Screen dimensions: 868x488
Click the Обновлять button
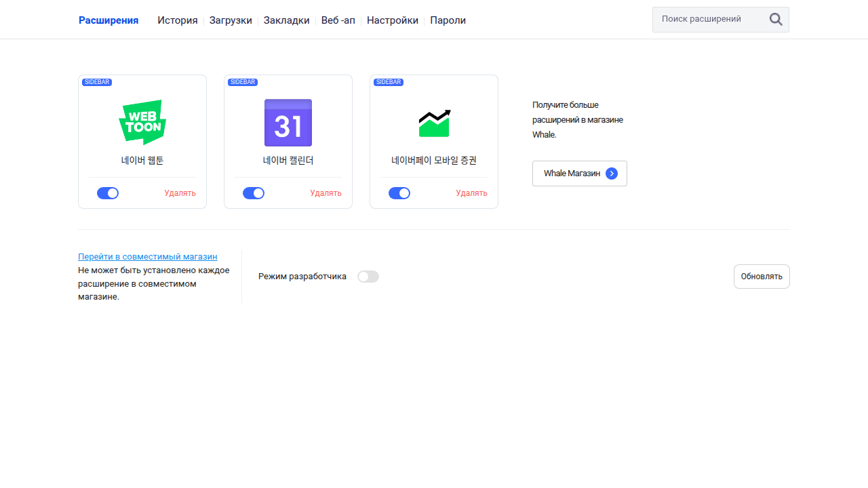click(762, 277)
